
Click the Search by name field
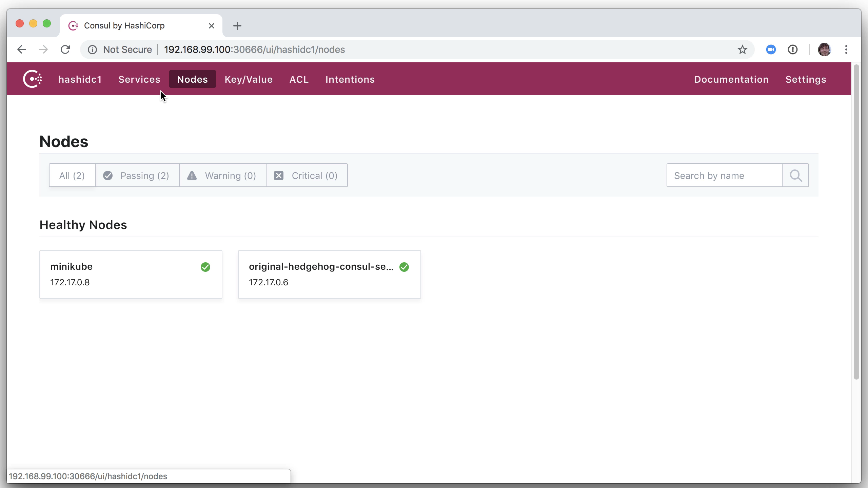pos(724,176)
